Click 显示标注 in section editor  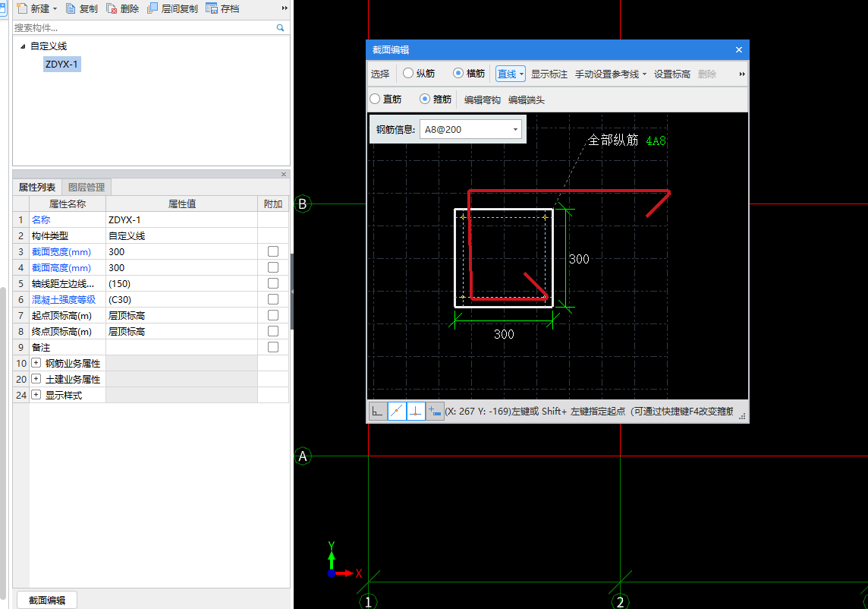pyautogui.click(x=549, y=74)
